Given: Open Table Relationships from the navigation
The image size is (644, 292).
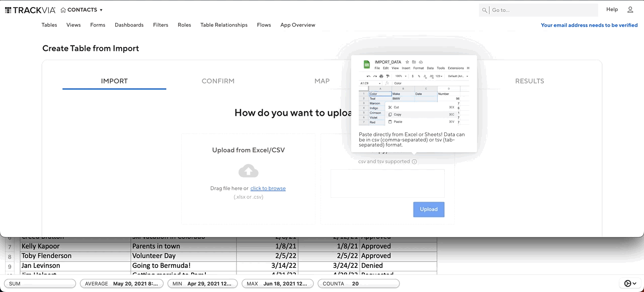Looking at the screenshot, I should (x=224, y=25).
